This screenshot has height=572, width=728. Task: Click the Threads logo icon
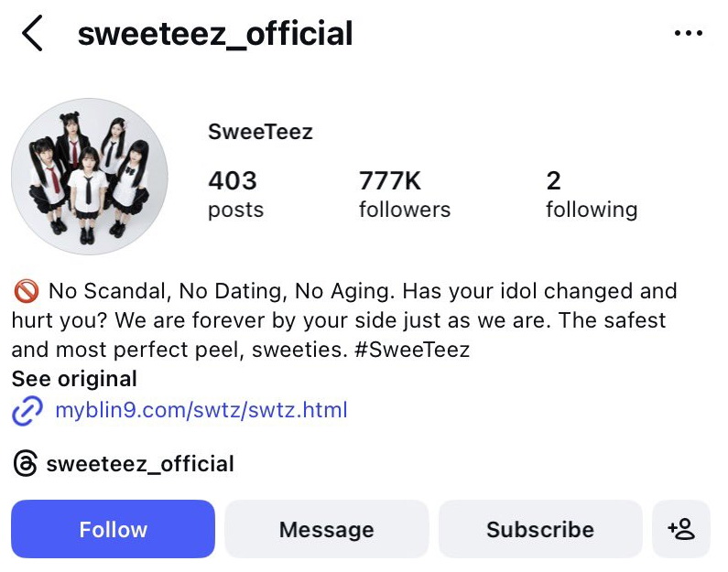point(26,464)
